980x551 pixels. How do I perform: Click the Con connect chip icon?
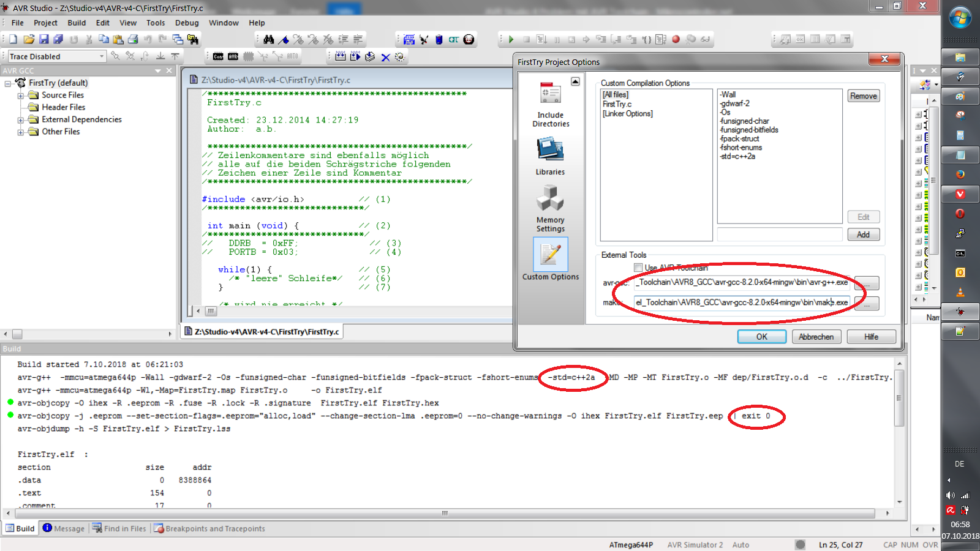pyautogui.click(x=218, y=56)
